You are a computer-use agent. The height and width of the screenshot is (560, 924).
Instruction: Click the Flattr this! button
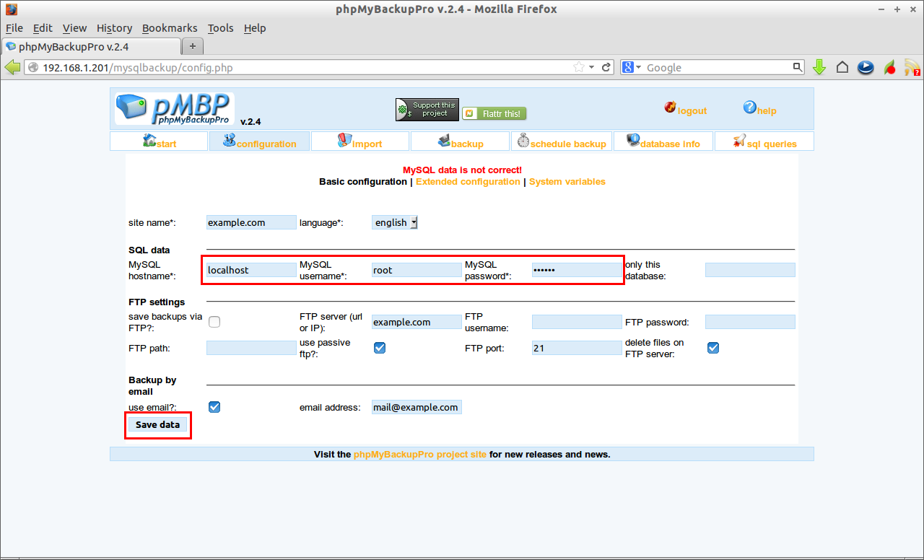coord(494,113)
